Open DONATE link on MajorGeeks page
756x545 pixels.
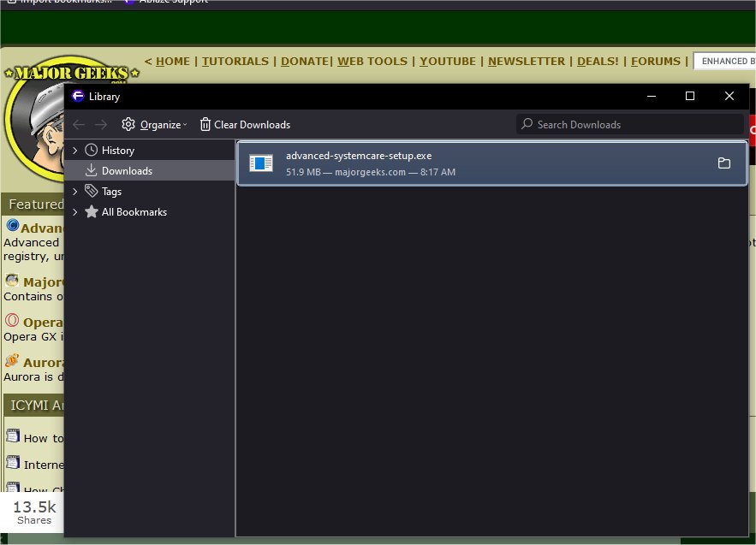click(x=305, y=62)
